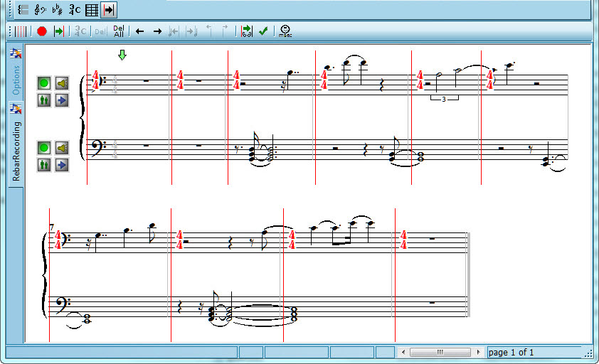Click the green checkmark apply icon
This screenshot has height=364, width=599.
tap(263, 31)
